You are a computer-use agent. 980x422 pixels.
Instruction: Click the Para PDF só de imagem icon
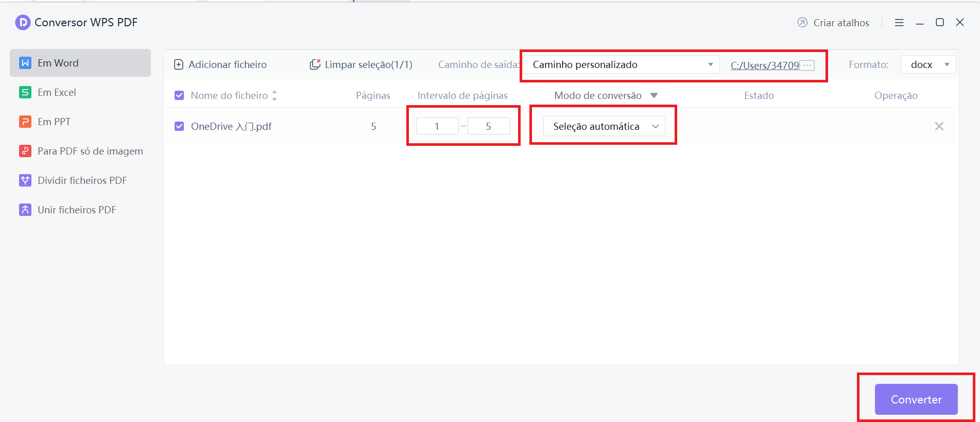click(25, 151)
